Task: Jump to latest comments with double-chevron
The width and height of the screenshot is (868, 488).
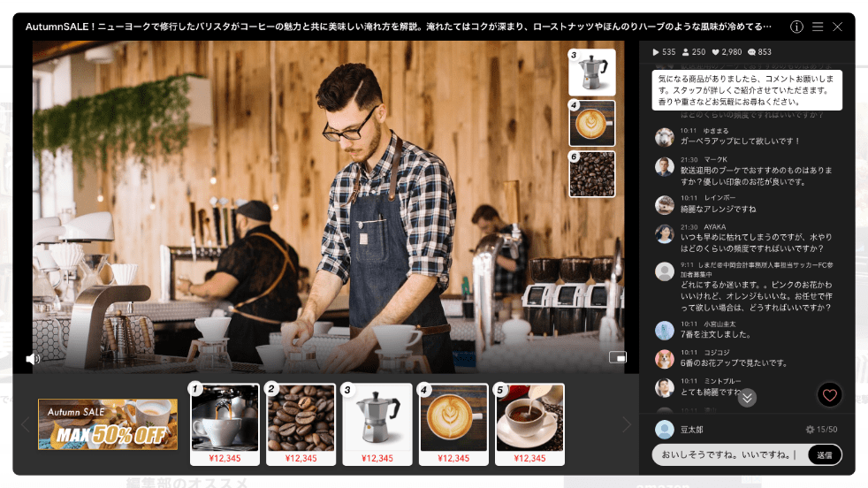Action: (747, 398)
